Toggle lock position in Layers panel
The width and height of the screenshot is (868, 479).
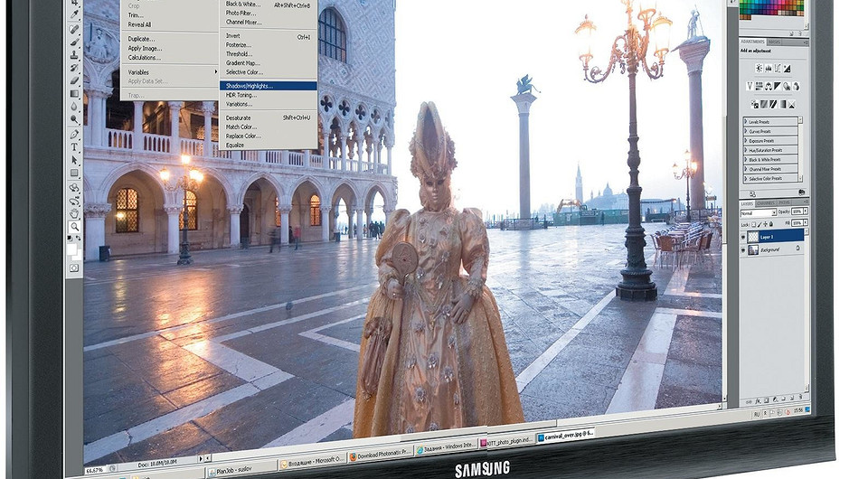click(x=767, y=224)
